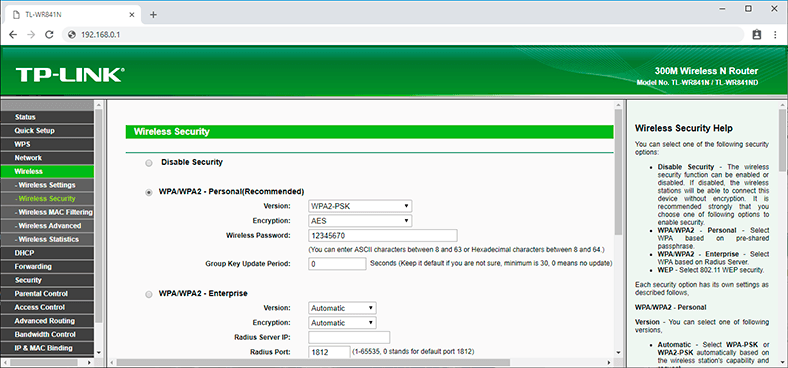Open Wireless Settings submenu
The image size is (788, 368).
[47, 185]
